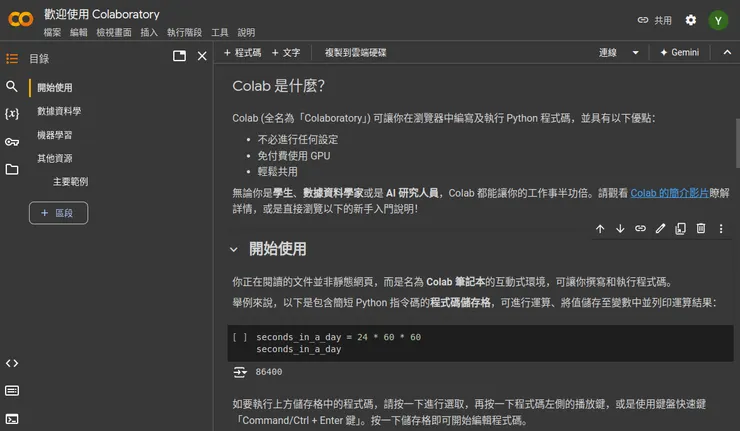Edit the cell with pencil icon
Screen dimensions: 740x431
(660, 228)
